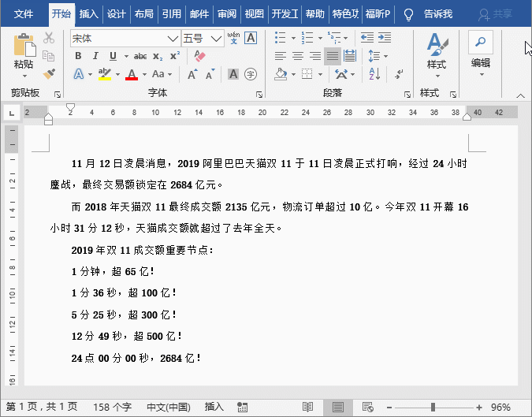Click the Copy icon

coord(49,56)
